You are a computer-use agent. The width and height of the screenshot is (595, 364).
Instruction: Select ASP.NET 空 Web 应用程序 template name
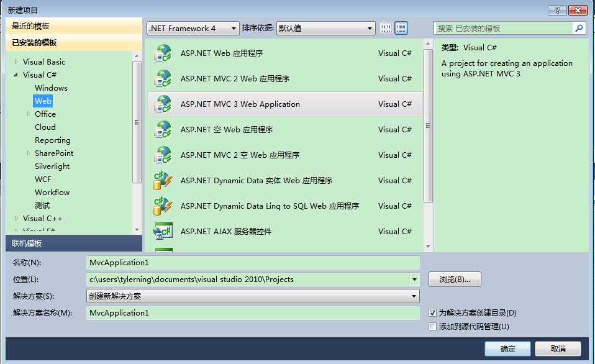(227, 129)
